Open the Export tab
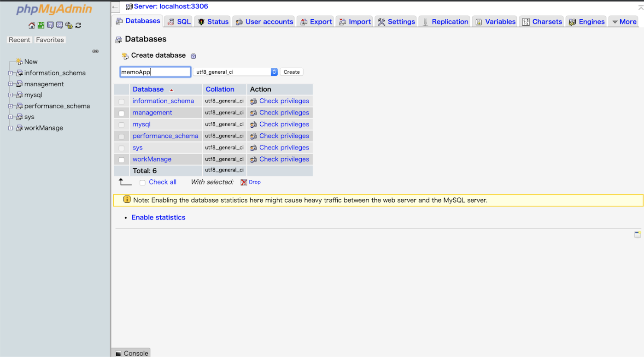 [x=316, y=22]
